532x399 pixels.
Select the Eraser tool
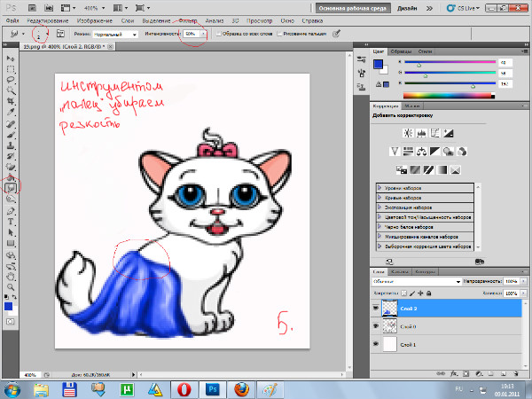(x=11, y=167)
